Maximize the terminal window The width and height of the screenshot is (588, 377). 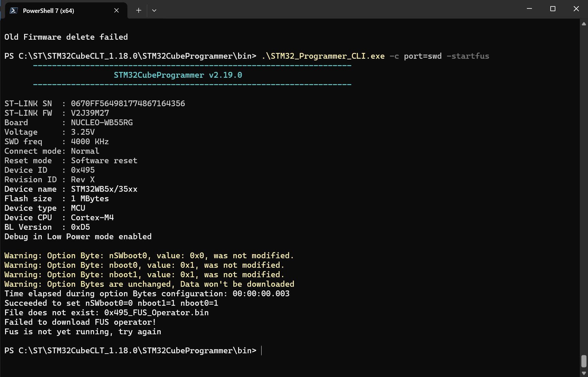coord(553,9)
